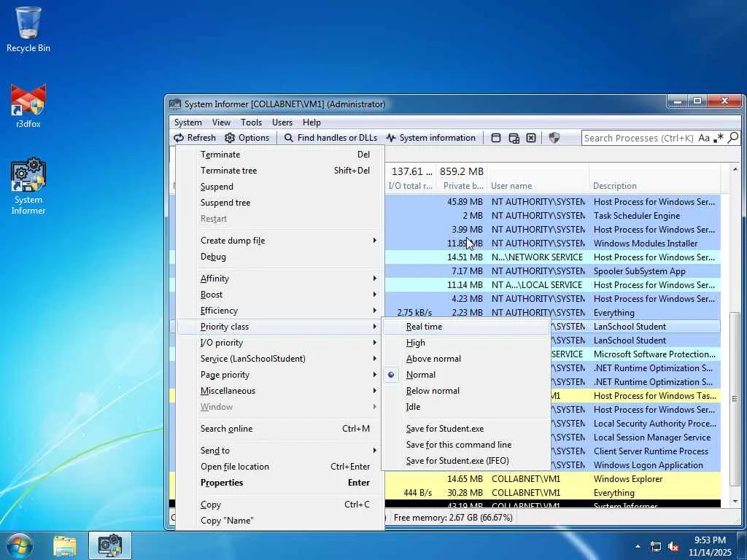Expand the Affinity submenu
Image resolution: width=747 pixels, height=560 pixels.
pos(280,279)
